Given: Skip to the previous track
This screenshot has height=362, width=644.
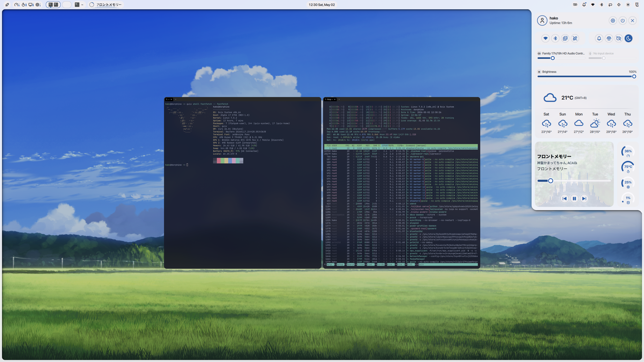Looking at the screenshot, I should [565, 199].
